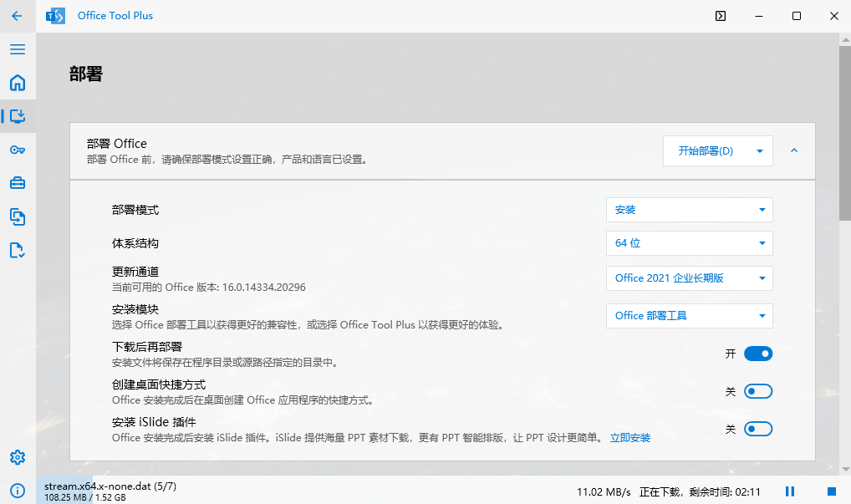Click the Office Tool Plus title text
851x504 pixels.
[x=115, y=16]
